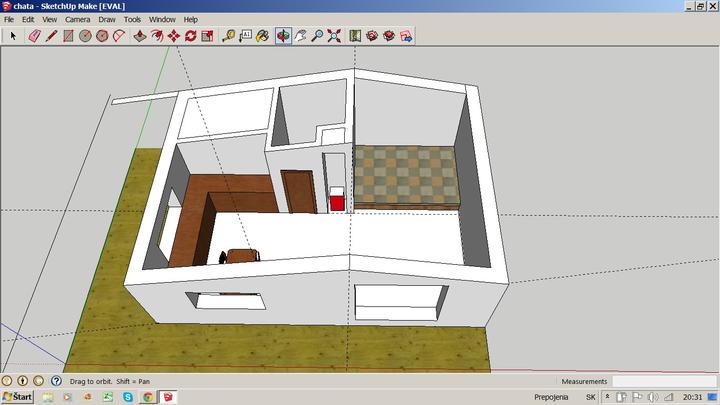This screenshot has width=720, height=405.
Task: Click the Measurements input box
Action: pos(662,381)
